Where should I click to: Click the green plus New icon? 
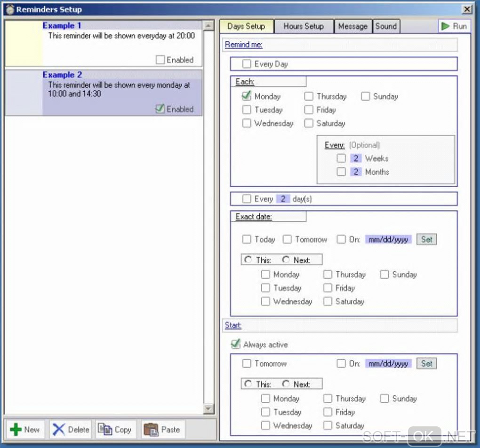coord(16,429)
